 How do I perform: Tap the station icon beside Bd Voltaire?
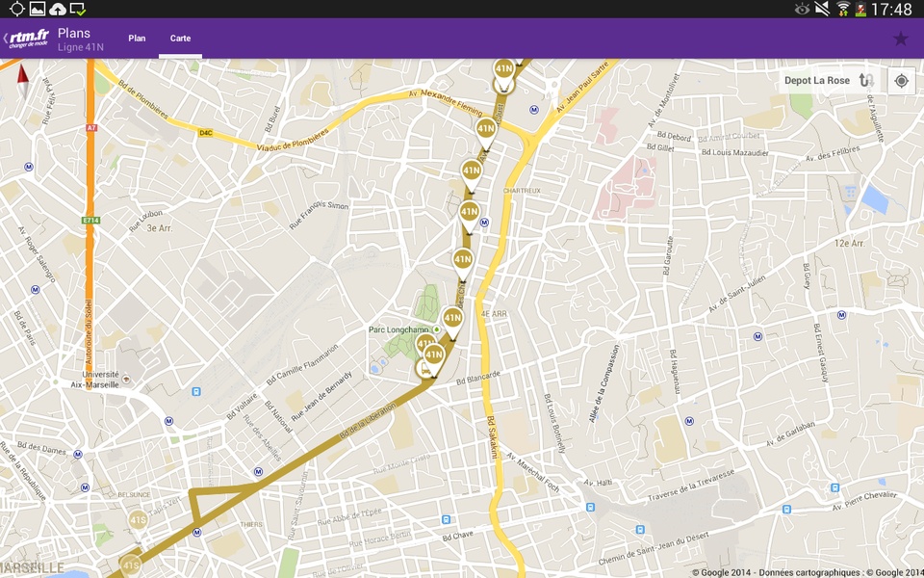(x=196, y=392)
